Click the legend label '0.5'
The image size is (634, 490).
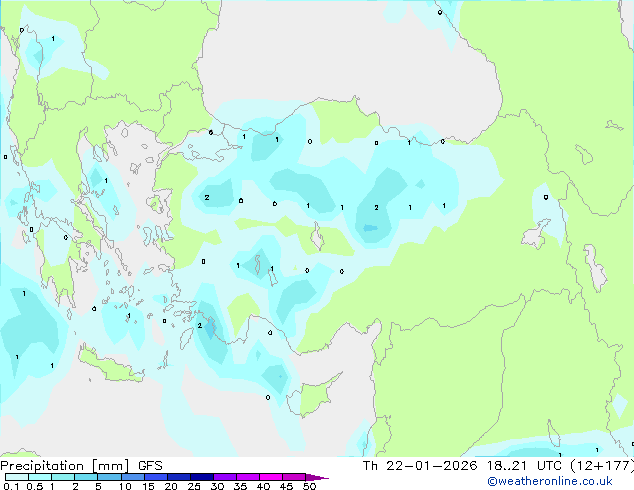tap(34, 486)
